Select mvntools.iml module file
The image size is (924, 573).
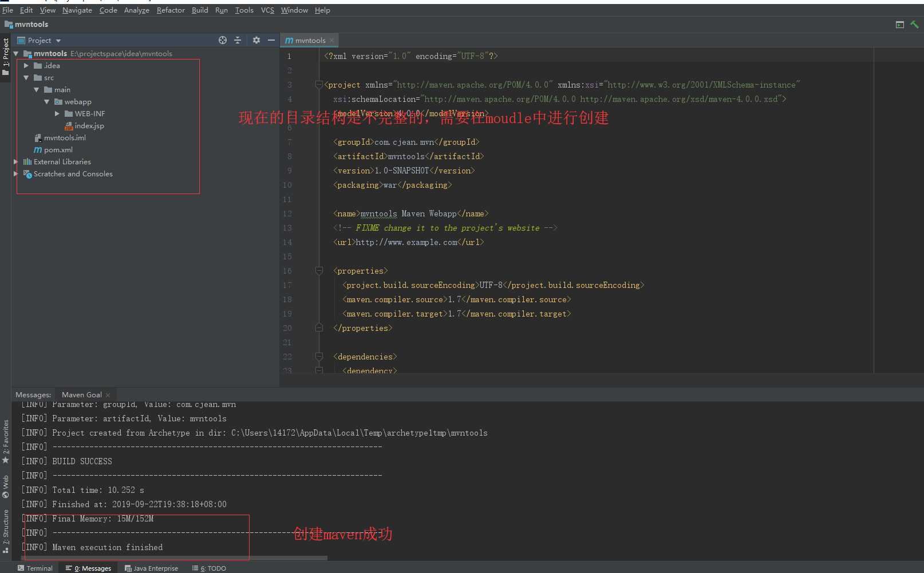pyautogui.click(x=65, y=138)
